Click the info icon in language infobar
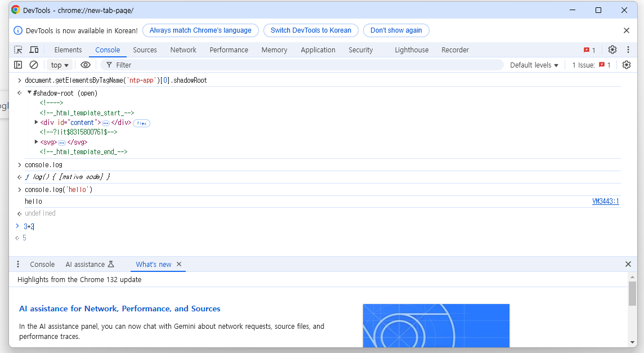This screenshot has width=644, height=353. (x=18, y=30)
